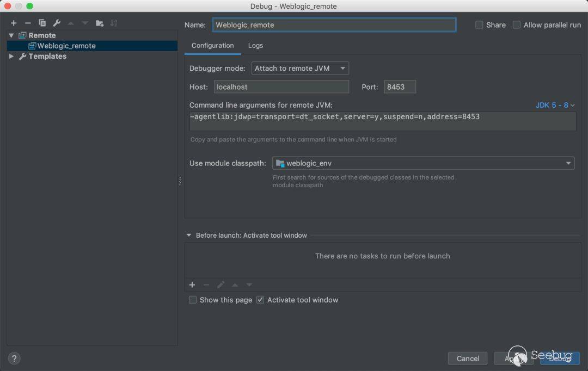This screenshot has height=371, width=588.
Task: Expand the Templates tree node
Action: 11,56
